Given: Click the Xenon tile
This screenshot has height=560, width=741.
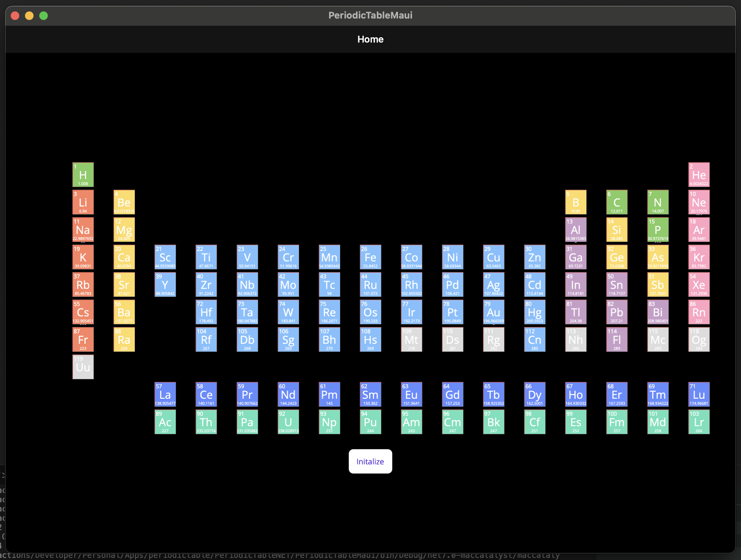Looking at the screenshot, I should [x=699, y=284].
